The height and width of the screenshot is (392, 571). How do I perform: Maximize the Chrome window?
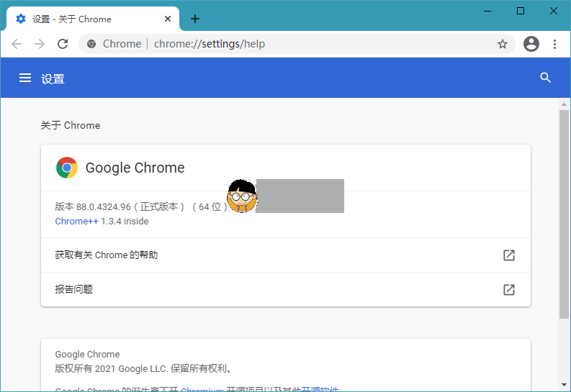[521, 11]
